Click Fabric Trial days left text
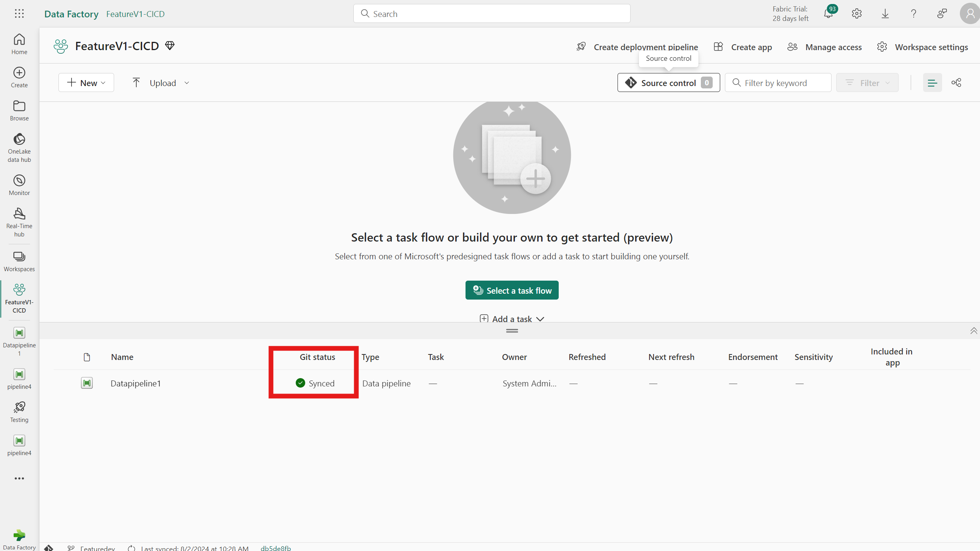The width and height of the screenshot is (980, 551). 790,14
